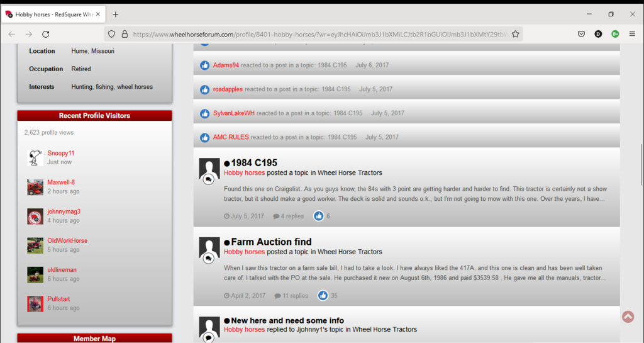
Task: Click OldWorkHorse avatar thumbnail
Action: (35, 245)
